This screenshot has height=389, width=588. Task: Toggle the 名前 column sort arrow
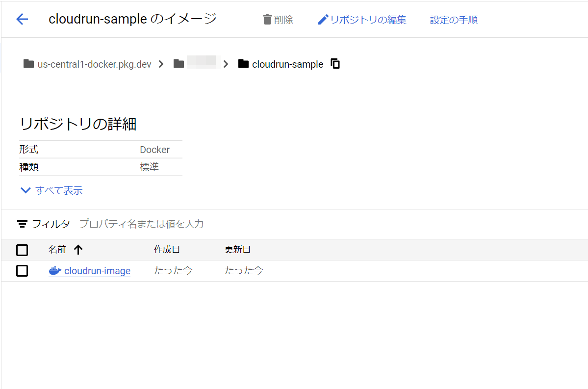pos(78,249)
